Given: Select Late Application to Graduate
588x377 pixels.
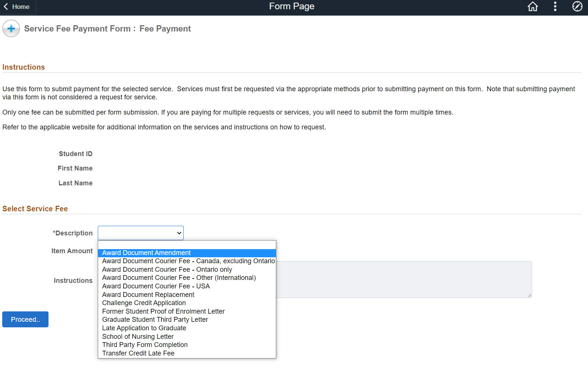Looking at the screenshot, I should (144, 328).
